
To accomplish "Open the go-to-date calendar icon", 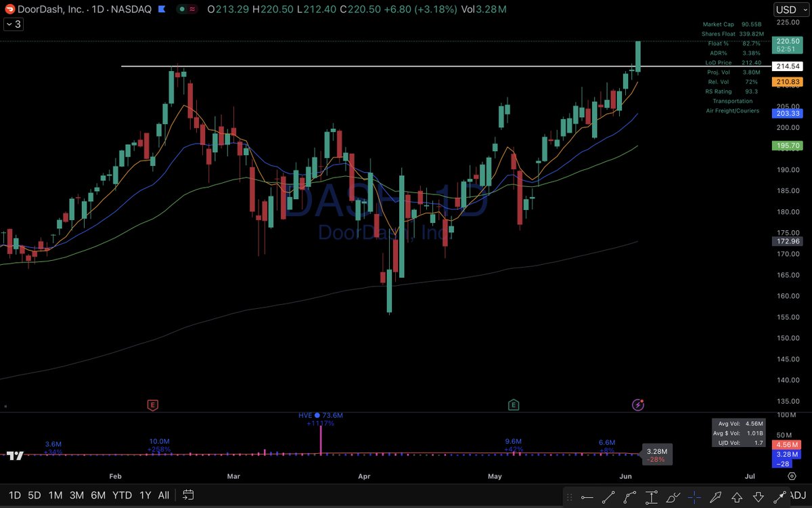I will 189,495.
